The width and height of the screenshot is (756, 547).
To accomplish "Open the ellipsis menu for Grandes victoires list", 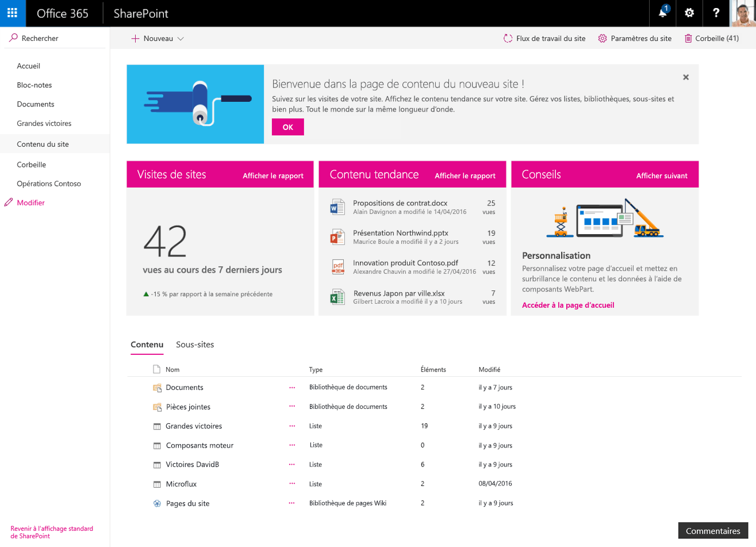I will (x=292, y=426).
